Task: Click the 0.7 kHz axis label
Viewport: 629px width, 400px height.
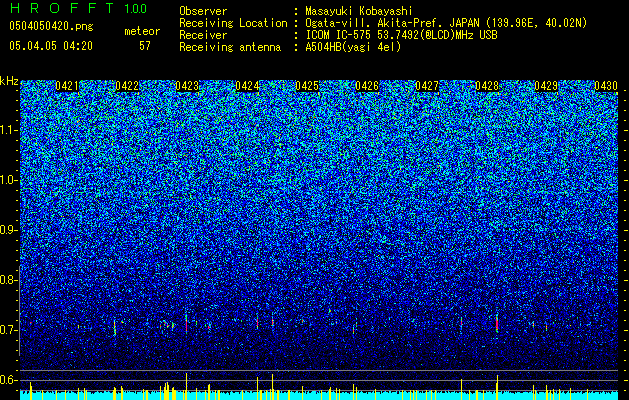Action: click(8, 330)
